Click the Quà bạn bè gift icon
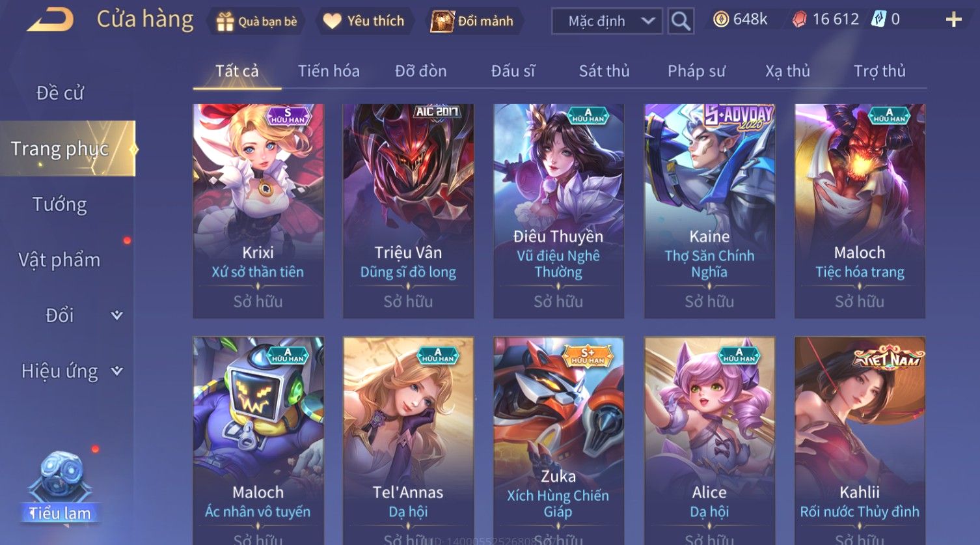 pos(225,21)
